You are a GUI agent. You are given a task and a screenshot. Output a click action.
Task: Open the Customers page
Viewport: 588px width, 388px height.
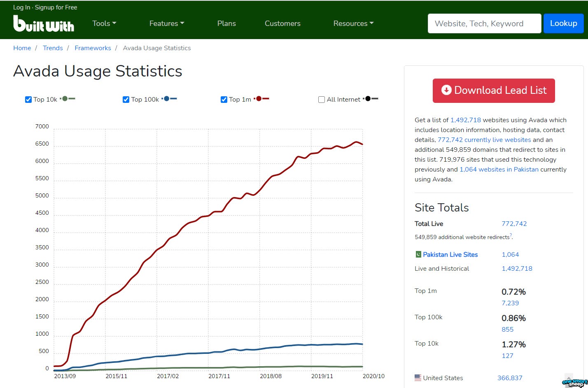tap(282, 23)
